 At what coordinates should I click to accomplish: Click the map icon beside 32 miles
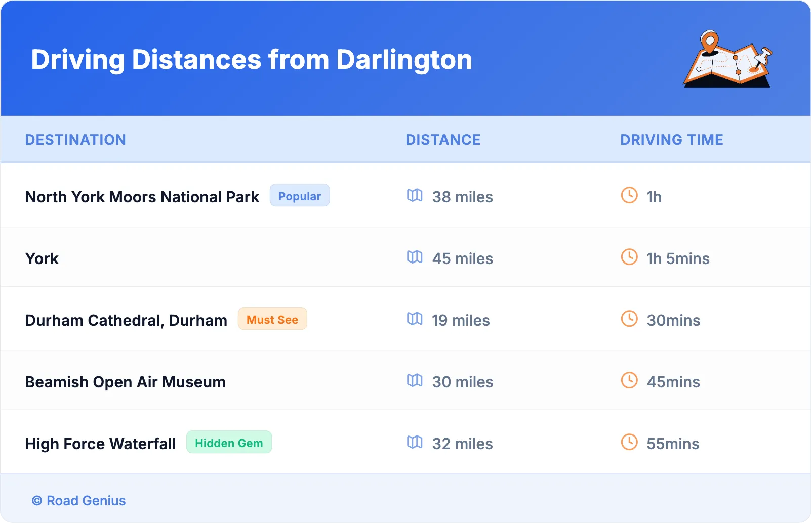(415, 442)
